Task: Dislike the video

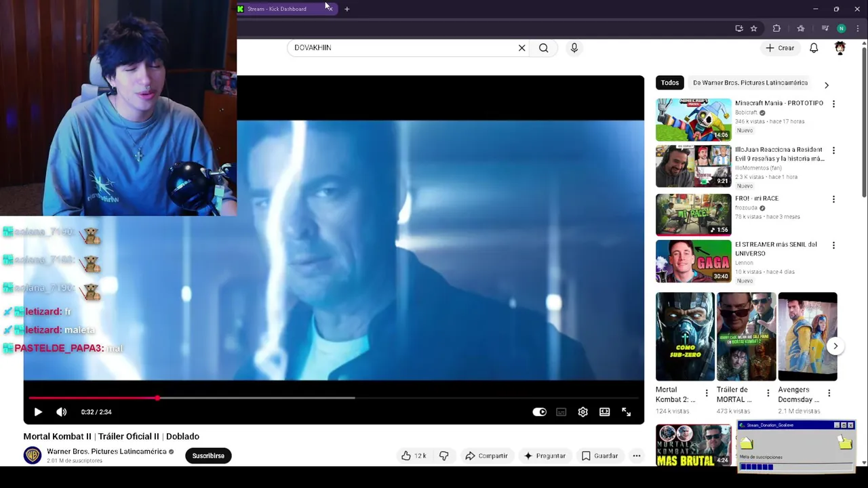Action: click(x=443, y=456)
